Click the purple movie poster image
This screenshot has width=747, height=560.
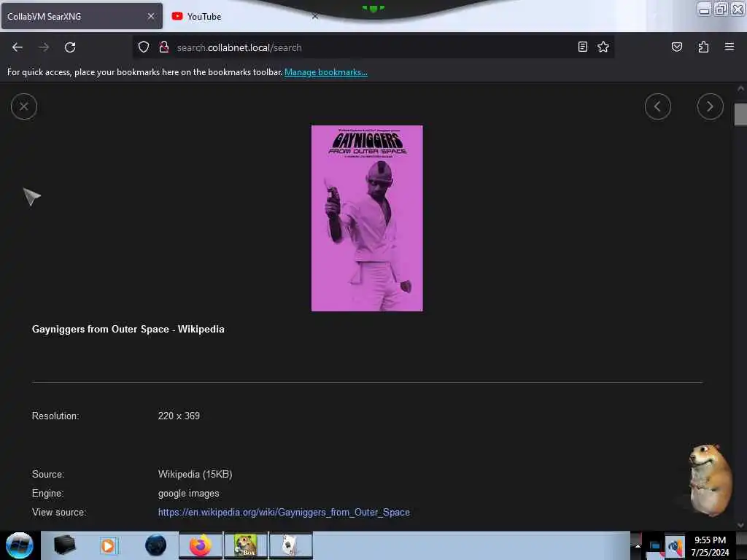(367, 218)
